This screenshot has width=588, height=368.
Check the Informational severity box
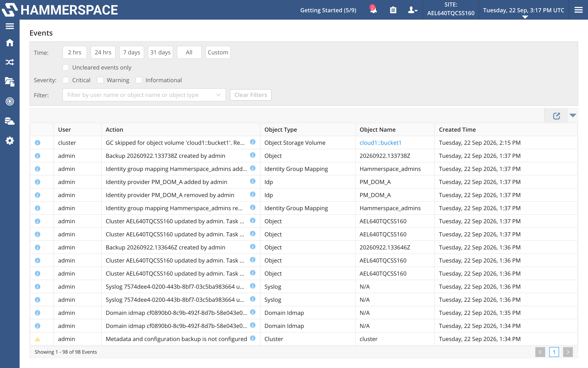[139, 80]
